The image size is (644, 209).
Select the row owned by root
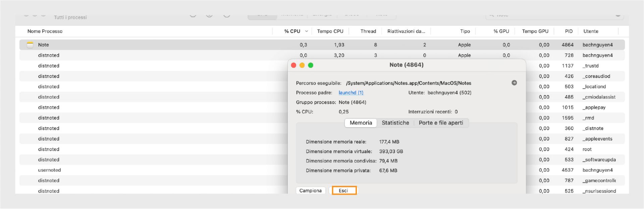coord(322,149)
